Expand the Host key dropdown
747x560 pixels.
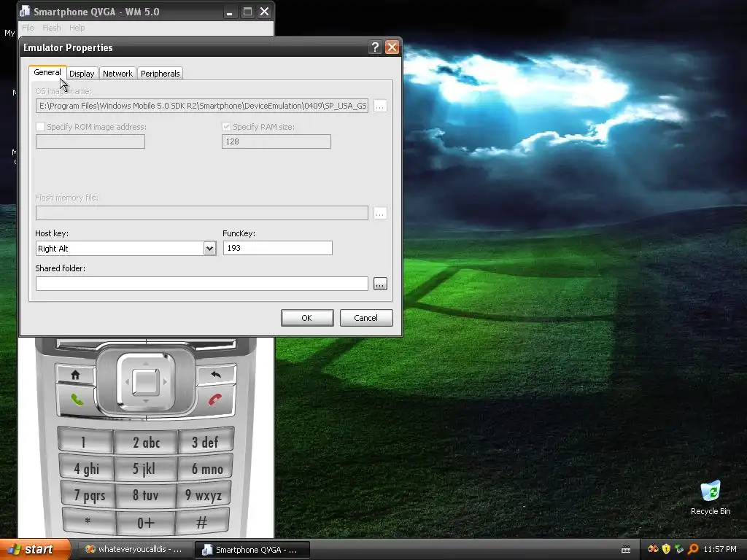pyautogui.click(x=209, y=248)
